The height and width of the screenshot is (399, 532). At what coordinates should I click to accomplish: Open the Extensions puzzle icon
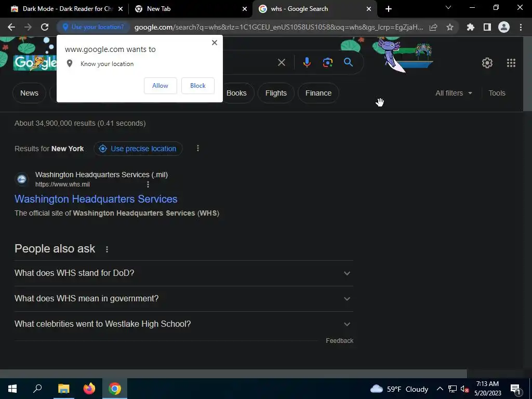click(470, 27)
